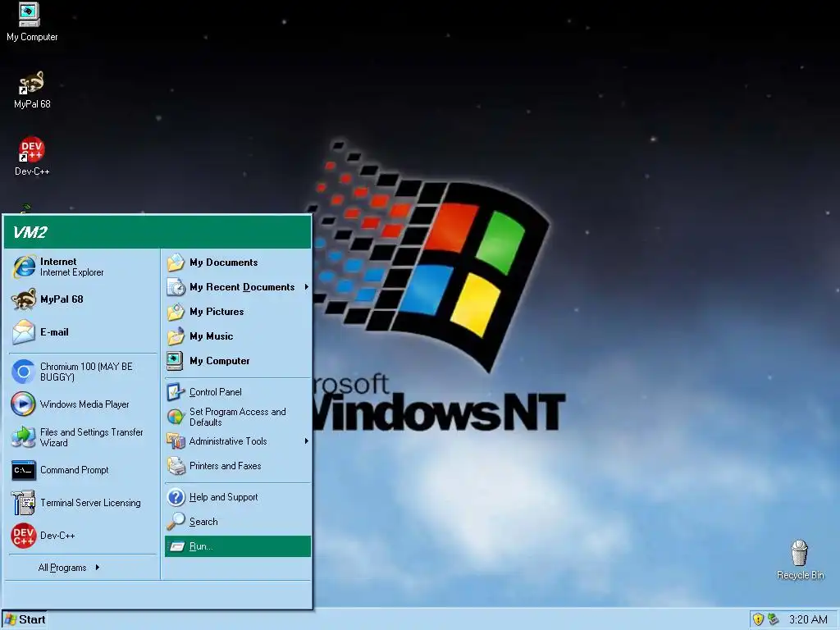Click the 3:20 AM taskbar clock
This screenshot has height=630, width=840.
pos(808,620)
